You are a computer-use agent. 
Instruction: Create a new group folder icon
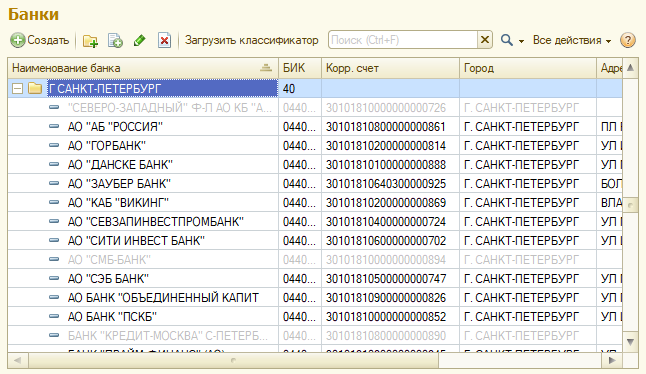pyautogui.click(x=90, y=40)
